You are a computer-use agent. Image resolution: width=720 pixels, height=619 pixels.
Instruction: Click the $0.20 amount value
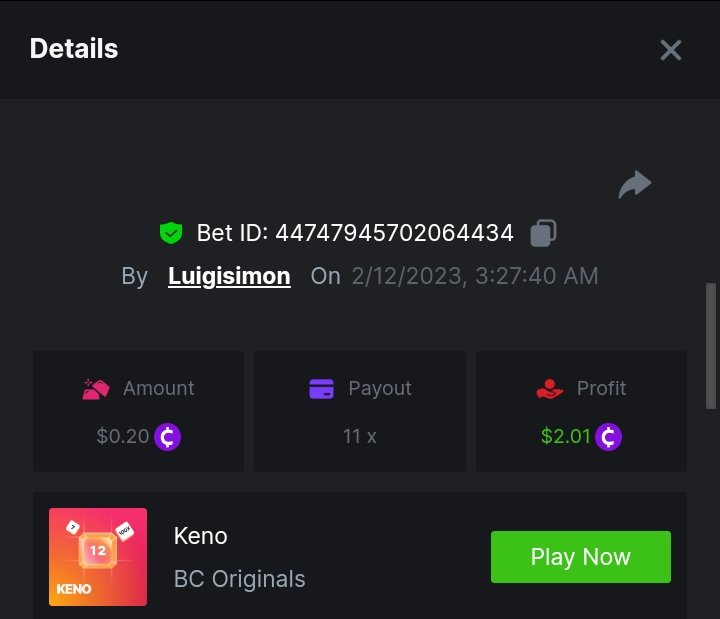tap(123, 437)
